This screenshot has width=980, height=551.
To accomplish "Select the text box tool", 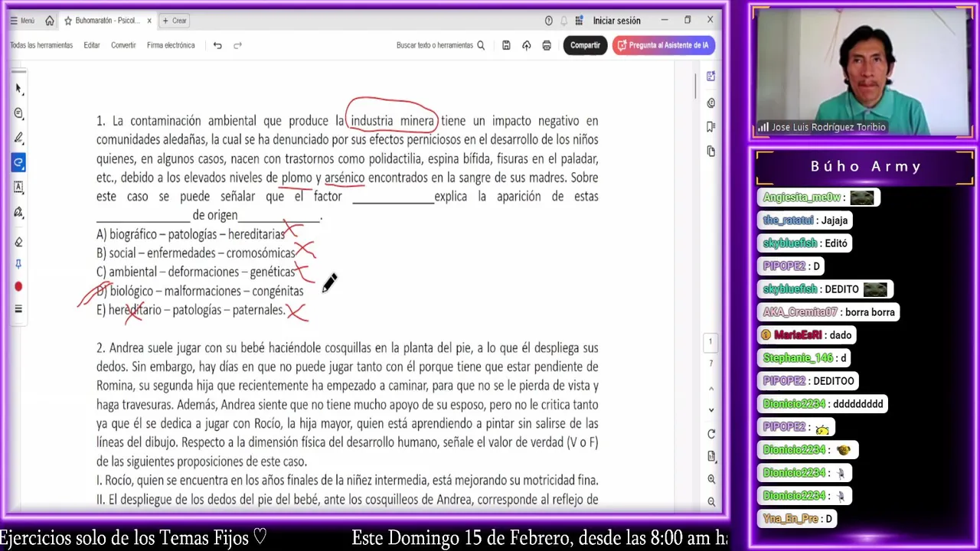I will [18, 187].
